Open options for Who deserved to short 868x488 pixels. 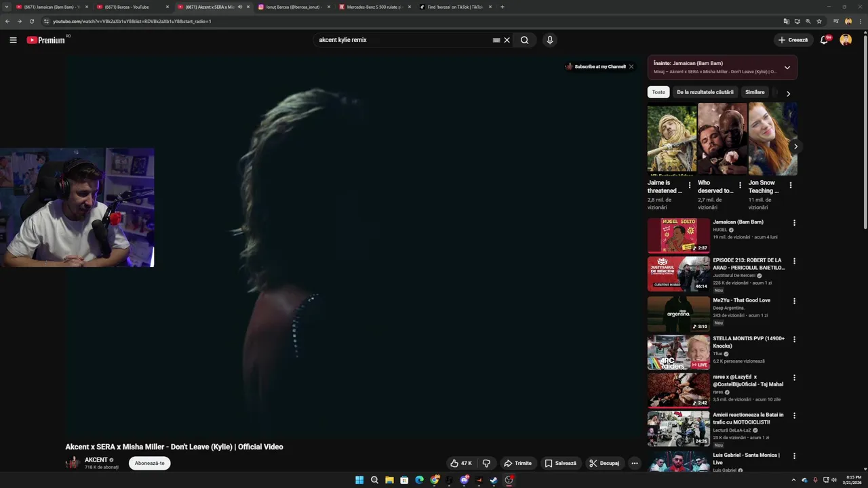click(741, 185)
